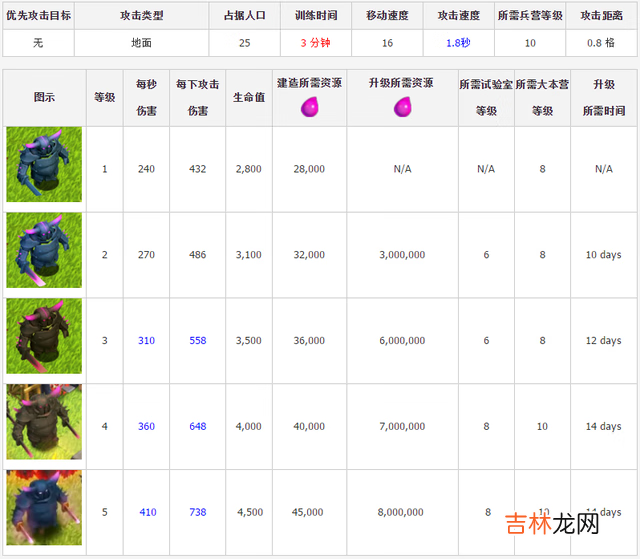Click the '等级' column header
640x559 pixels.
pos(105,97)
